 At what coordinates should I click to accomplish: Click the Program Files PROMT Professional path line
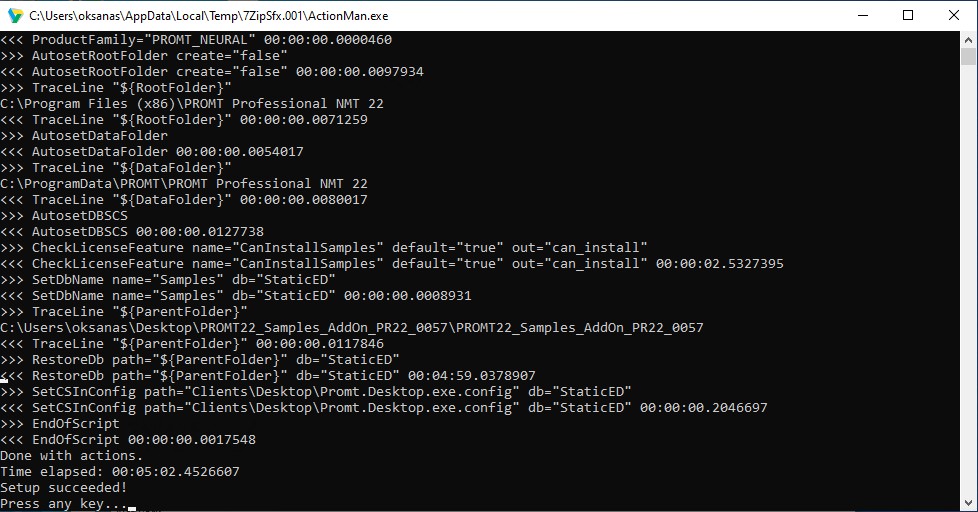(x=192, y=104)
